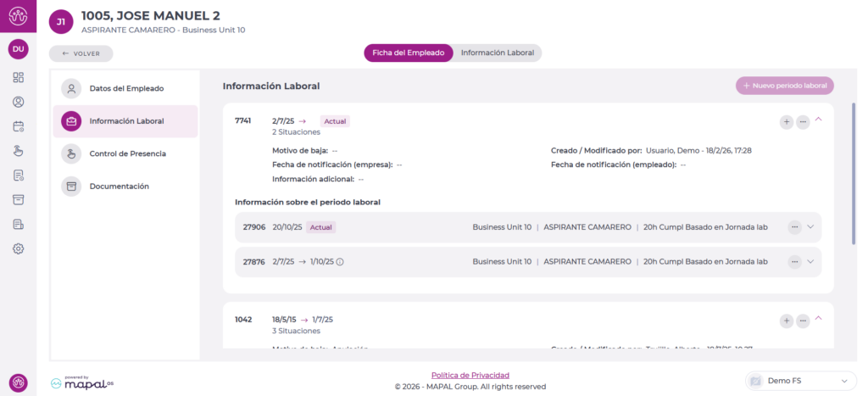Open Datos del Empleado section

coord(126,88)
